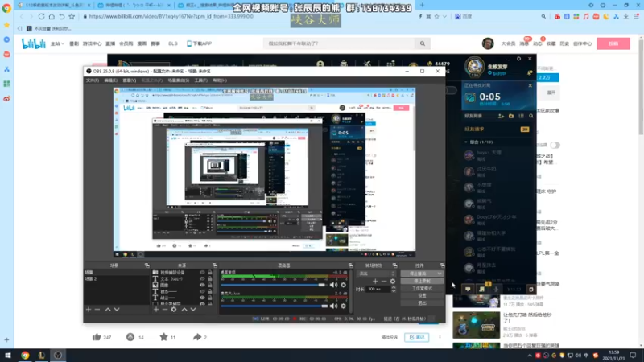Click bilibili search magnifier button
Viewport: 644px width, 362px height.
[x=422, y=43]
